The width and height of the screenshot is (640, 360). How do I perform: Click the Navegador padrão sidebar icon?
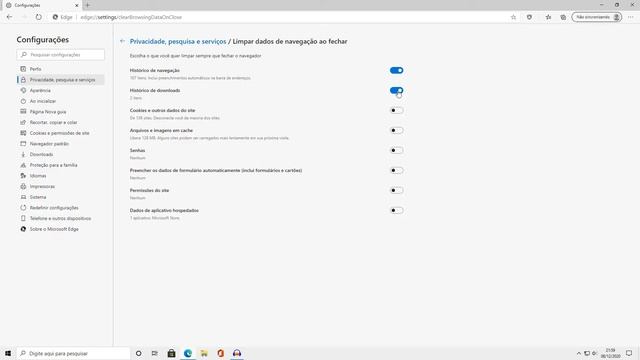pos(23,144)
